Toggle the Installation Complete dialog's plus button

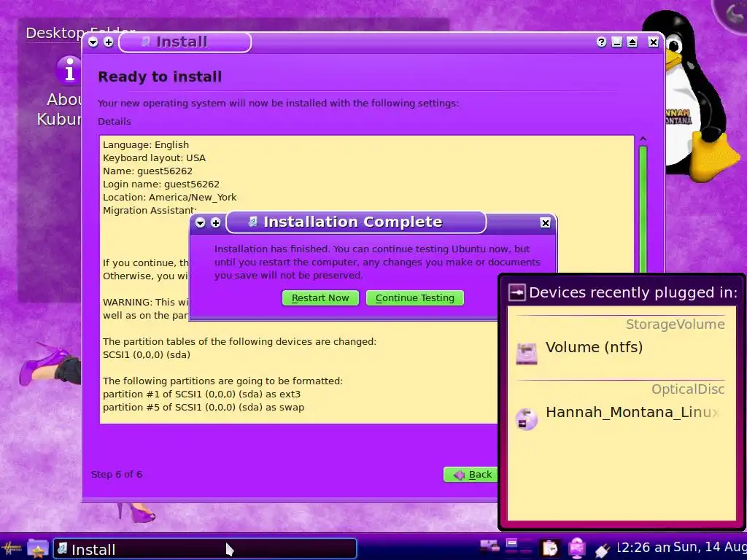[x=215, y=223]
